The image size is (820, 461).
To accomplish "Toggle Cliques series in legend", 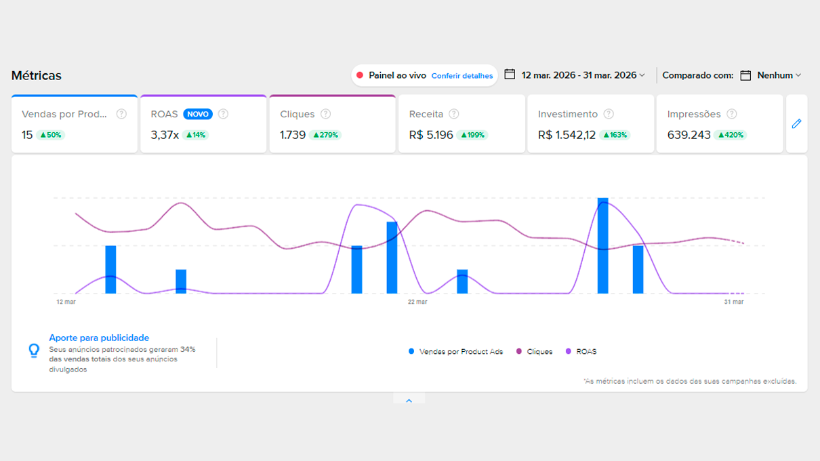I will (534, 352).
